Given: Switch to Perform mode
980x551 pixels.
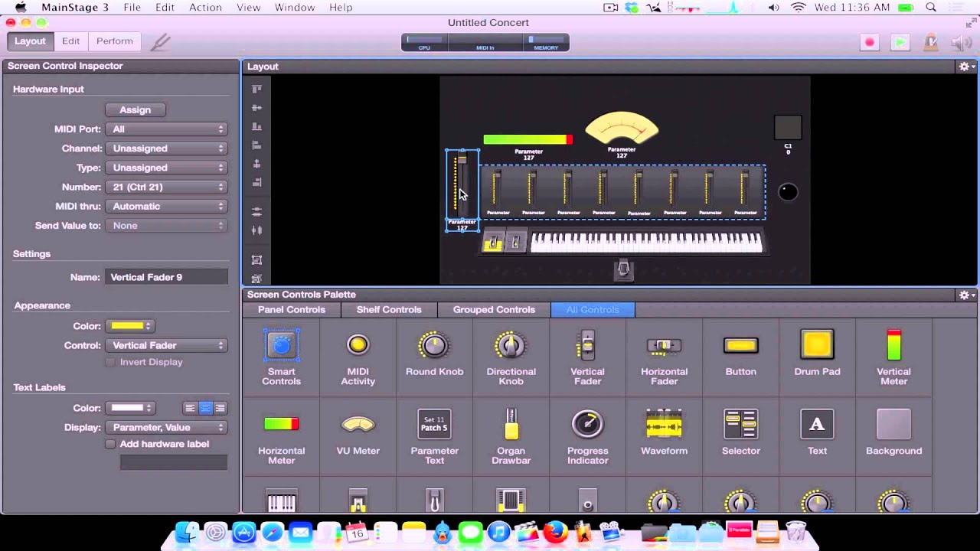Looking at the screenshot, I should (114, 41).
